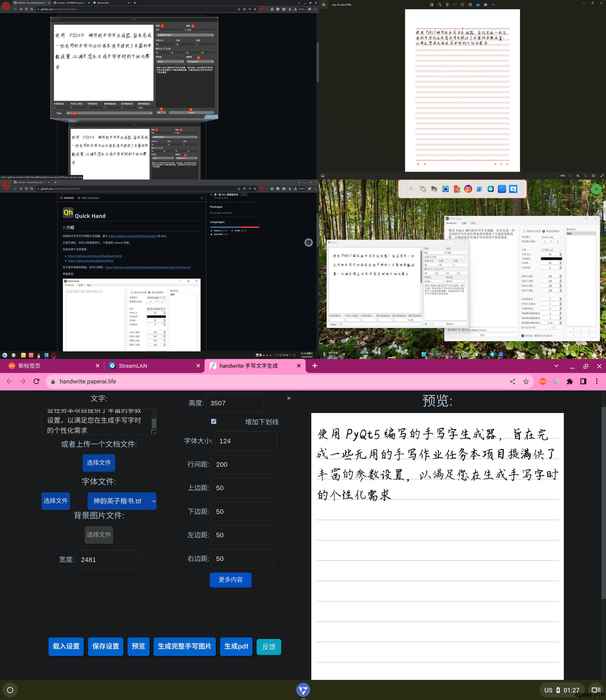
Task: Click the black 字体颜色 color swatch
Action: click(551, 259)
